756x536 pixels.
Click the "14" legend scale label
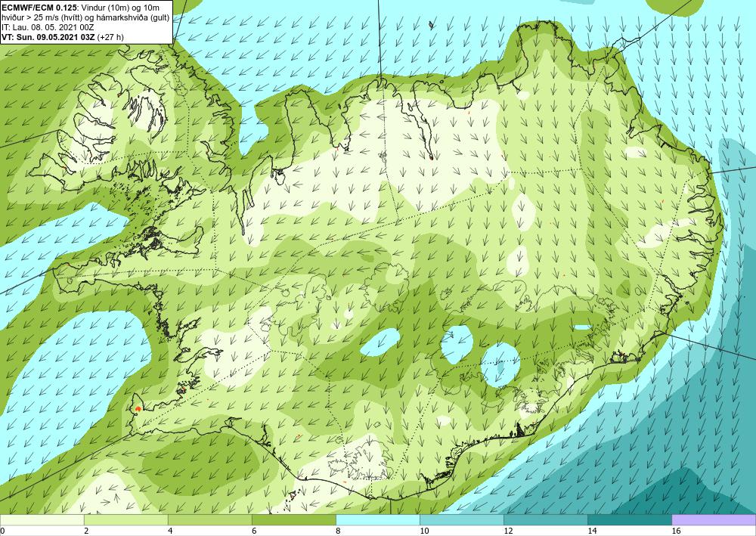(x=592, y=531)
